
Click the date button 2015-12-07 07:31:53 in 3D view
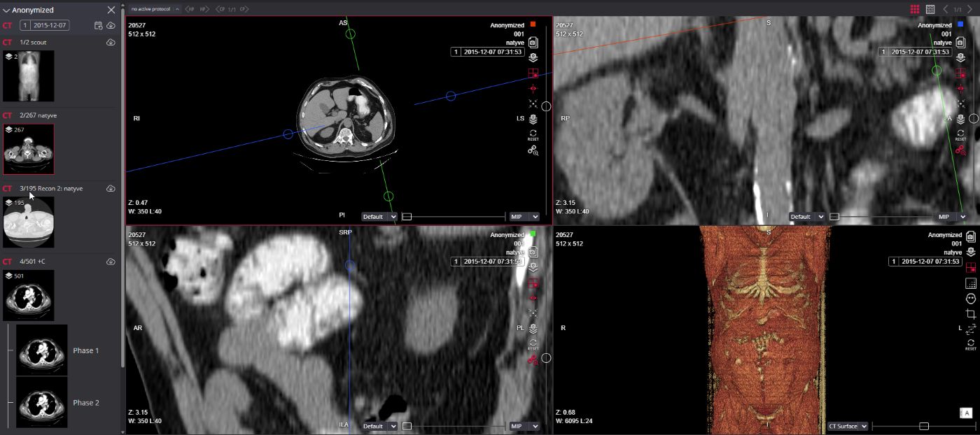(924, 262)
